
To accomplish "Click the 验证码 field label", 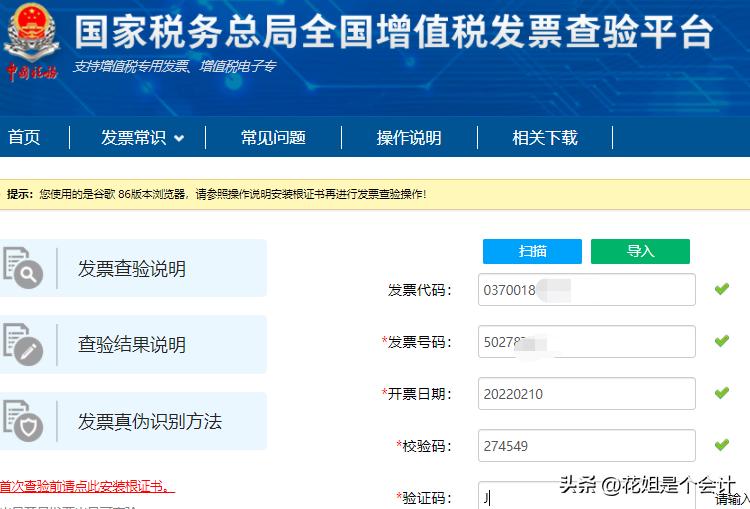I will pyautogui.click(x=424, y=498).
